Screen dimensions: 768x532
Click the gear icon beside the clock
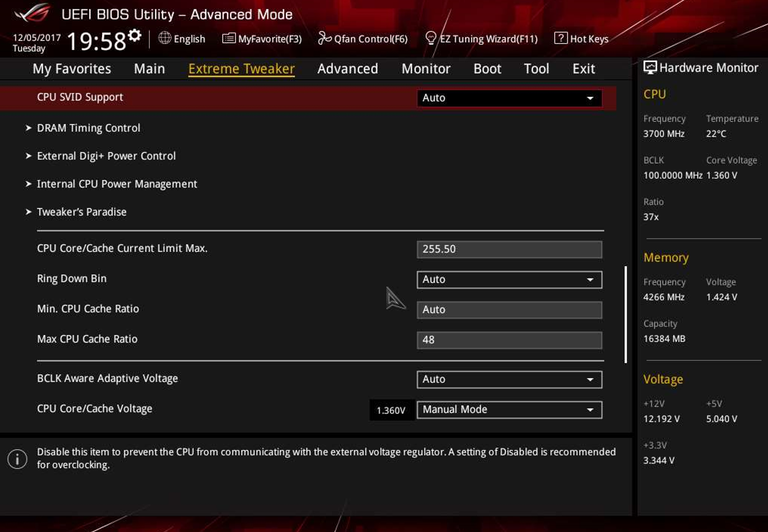[x=135, y=36]
